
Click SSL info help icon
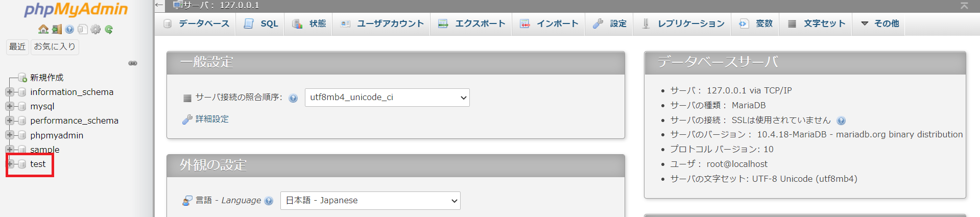pyautogui.click(x=841, y=120)
